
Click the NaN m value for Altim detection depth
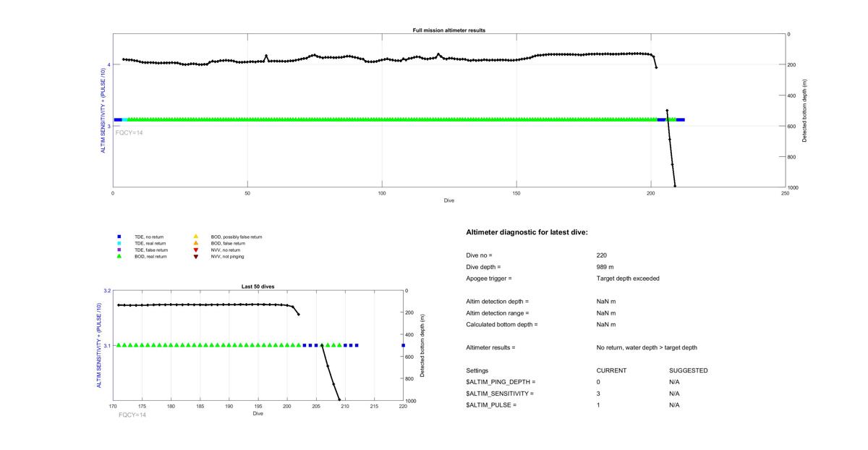tap(606, 302)
